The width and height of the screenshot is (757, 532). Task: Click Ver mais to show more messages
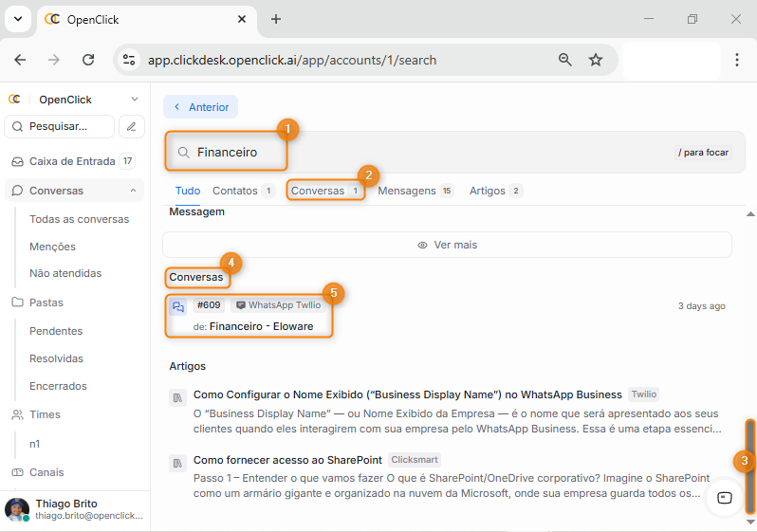(447, 245)
